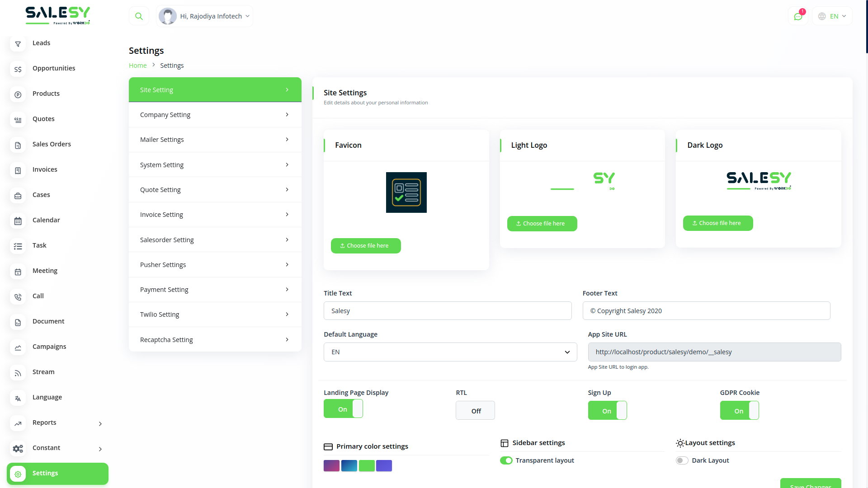Click the Sales Orders document icon
This screenshot has height=488, width=868.
pos(18,145)
